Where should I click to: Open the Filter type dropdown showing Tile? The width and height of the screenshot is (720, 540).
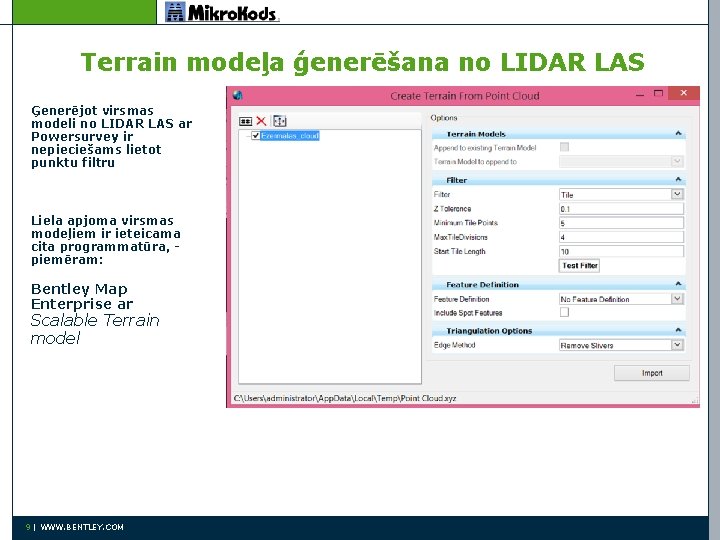click(x=677, y=194)
